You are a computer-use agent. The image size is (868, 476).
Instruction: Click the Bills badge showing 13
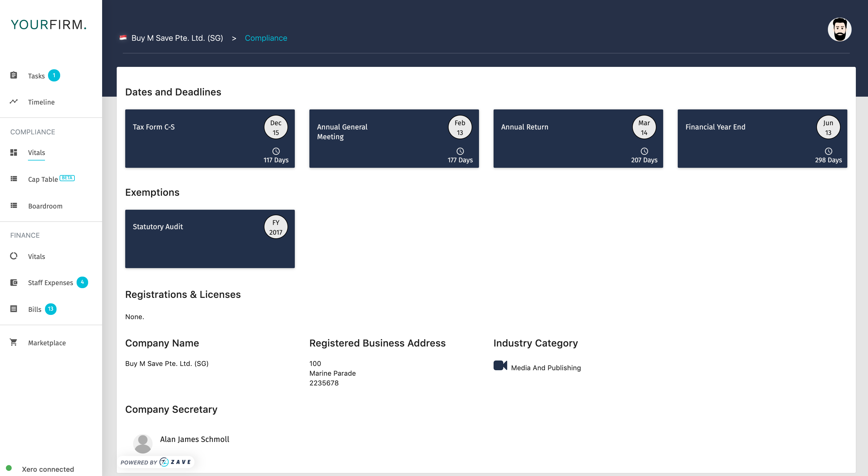50,309
